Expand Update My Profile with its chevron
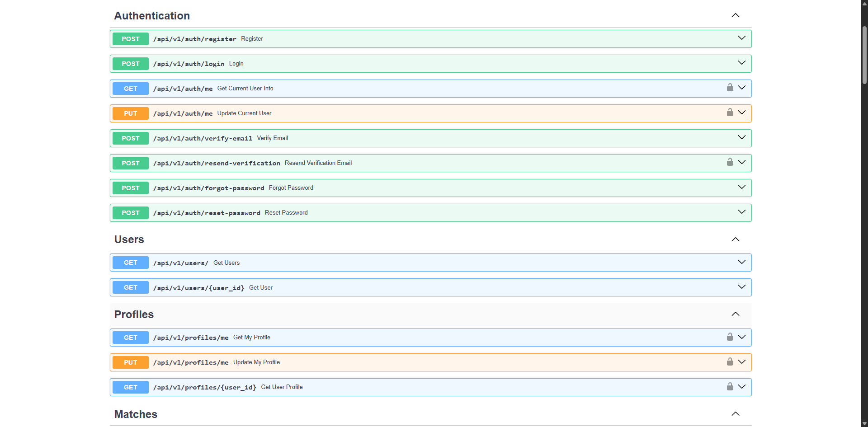 pyautogui.click(x=742, y=362)
